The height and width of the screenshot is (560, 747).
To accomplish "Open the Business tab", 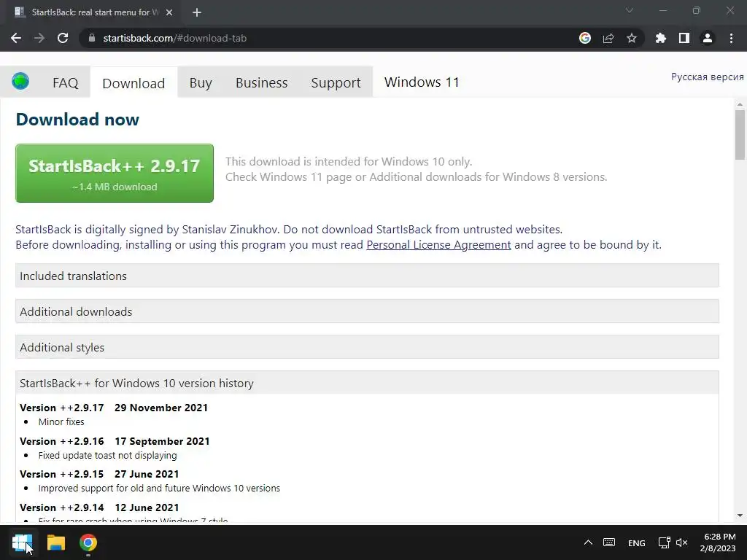I will (262, 83).
